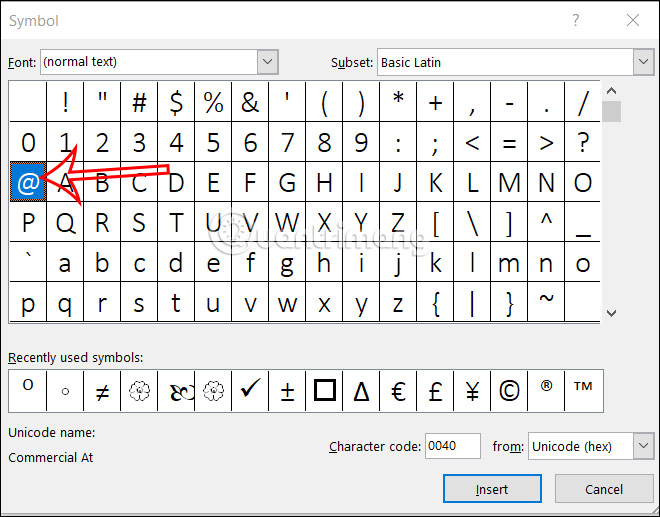Image resolution: width=660 pixels, height=517 pixels.
Task: Select the colon symbol in the grid
Action: coord(398,142)
